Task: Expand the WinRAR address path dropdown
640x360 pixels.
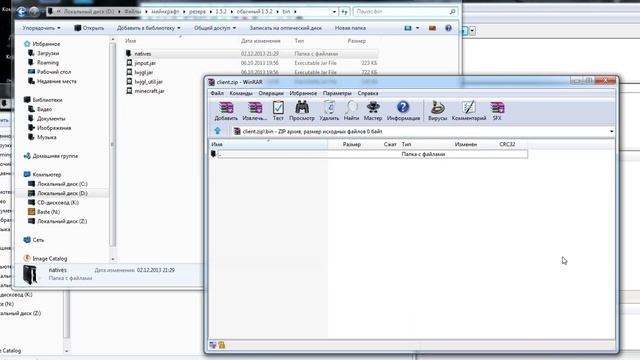Action: 611,131
